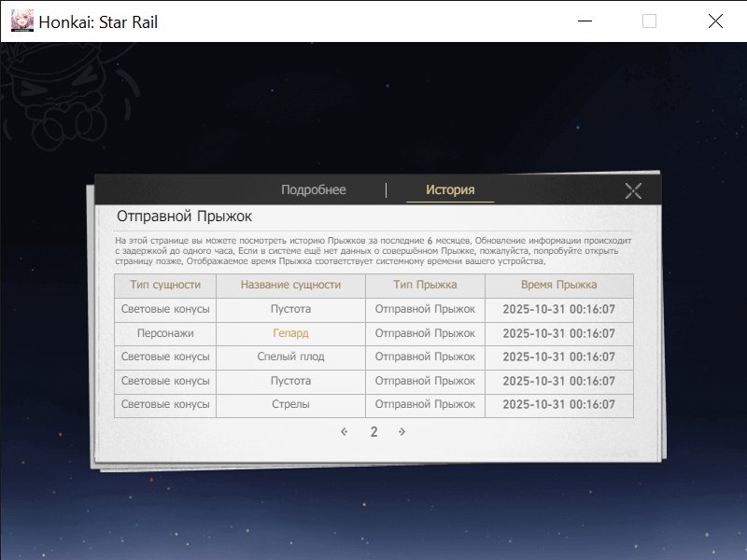Select the История tab
Screen dimensions: 747x560
450,190
